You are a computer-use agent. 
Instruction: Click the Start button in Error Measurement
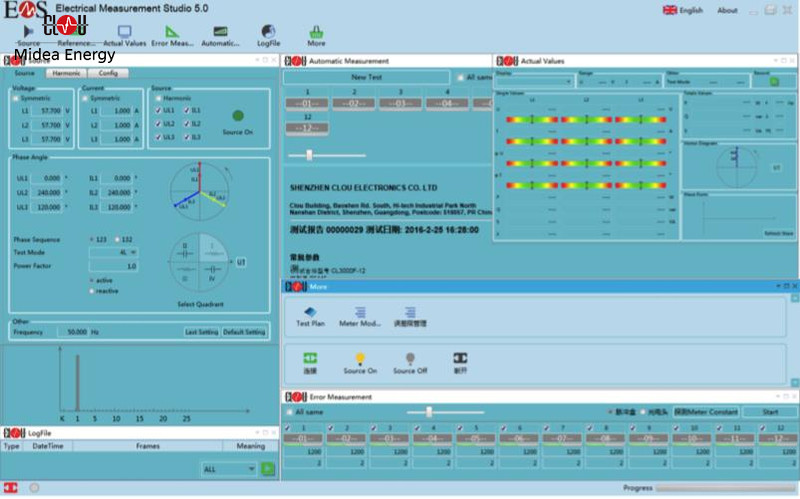pyautogui.click(x=770, y=412)
